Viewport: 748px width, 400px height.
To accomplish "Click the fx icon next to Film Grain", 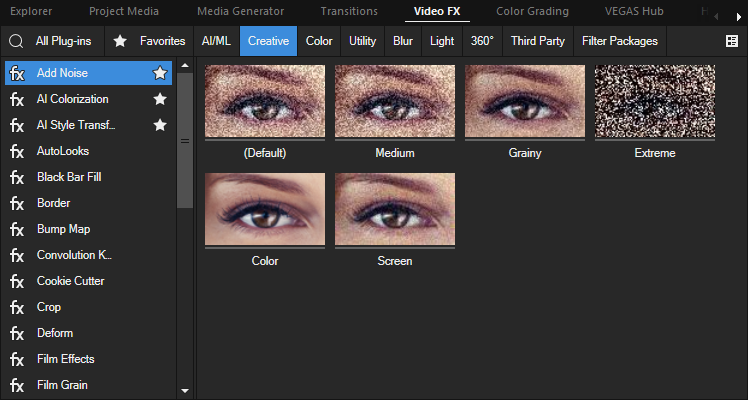I will (x=17, y=385).
